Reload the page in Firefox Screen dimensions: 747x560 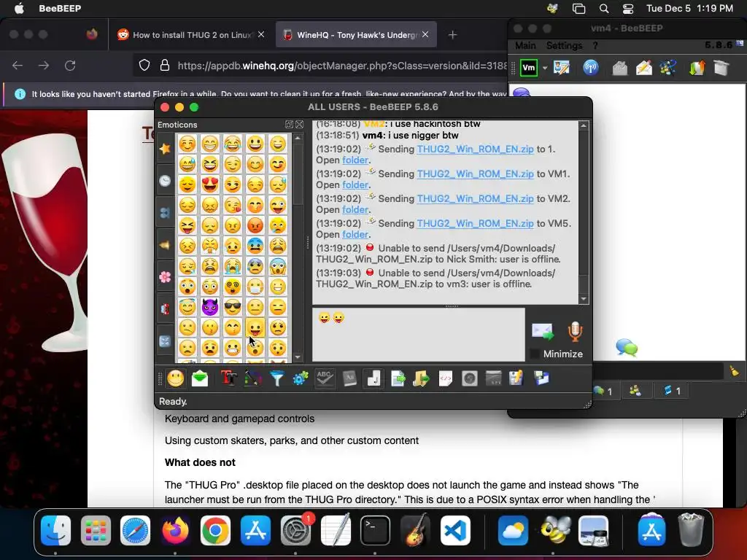[70, 65]
